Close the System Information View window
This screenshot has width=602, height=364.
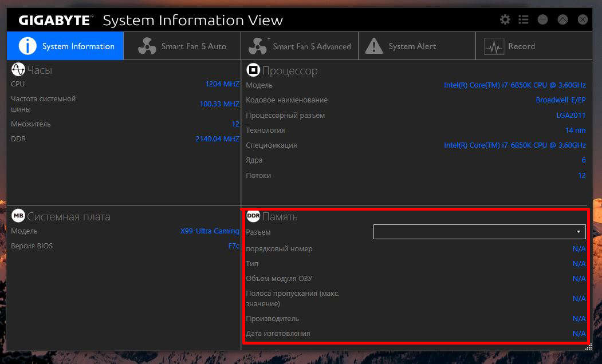[x=583, y=19]
